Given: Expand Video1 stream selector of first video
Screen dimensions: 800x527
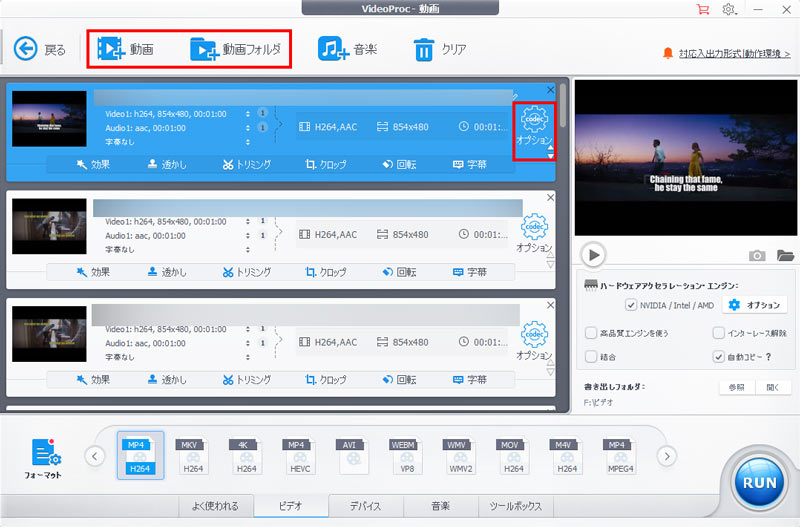Looking at the screenshot, I should click(247, 114).
